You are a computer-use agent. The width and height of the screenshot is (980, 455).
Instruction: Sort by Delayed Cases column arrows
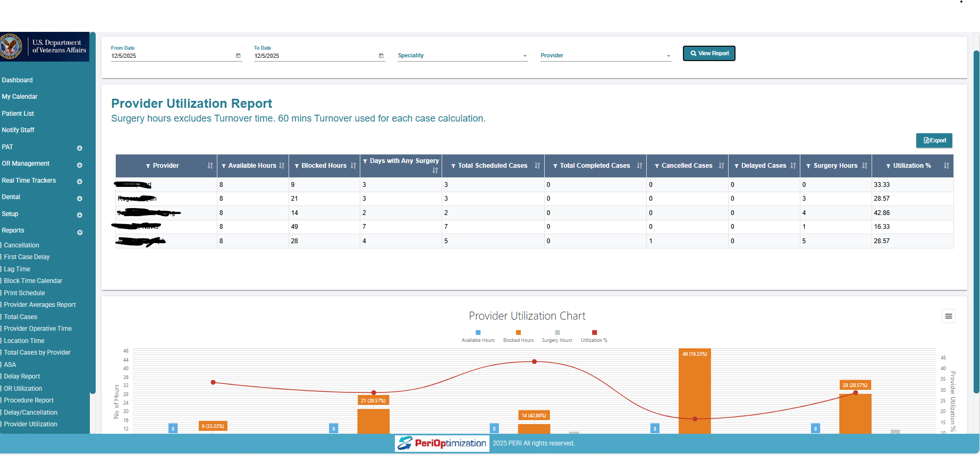[793, 166]
